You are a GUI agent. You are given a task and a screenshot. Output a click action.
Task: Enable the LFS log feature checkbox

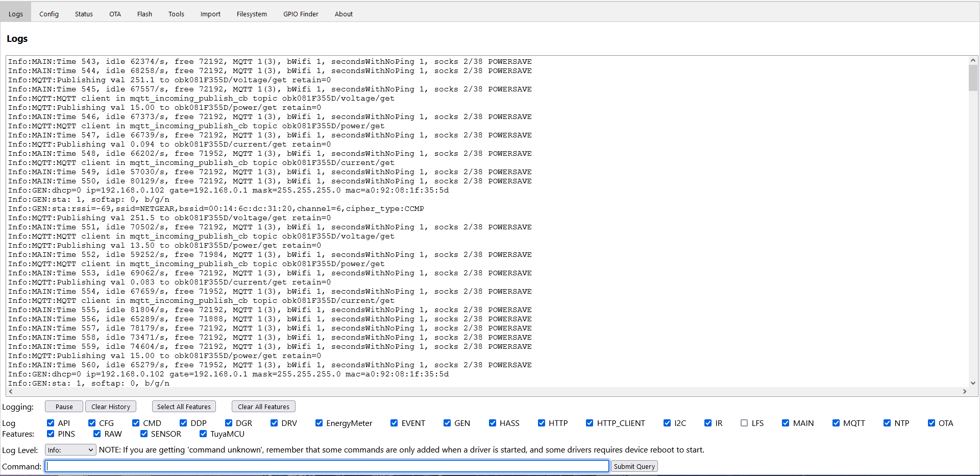744,423
